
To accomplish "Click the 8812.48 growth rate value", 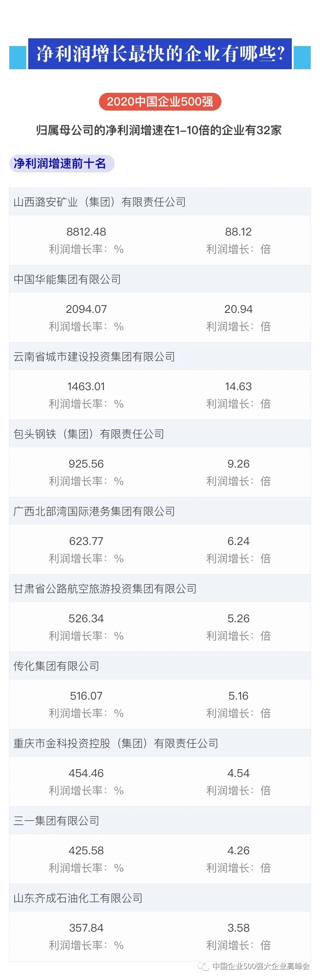I will (x=86, y=232).
